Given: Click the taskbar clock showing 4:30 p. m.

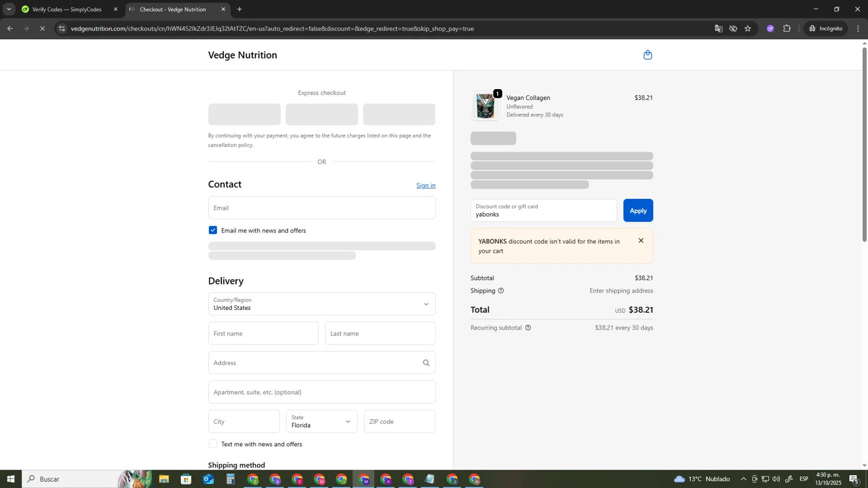Looking at the screenshot, I should coord(828,479).
